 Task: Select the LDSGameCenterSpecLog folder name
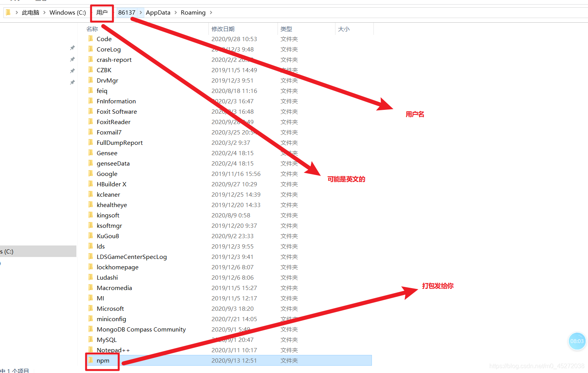point(132,257)
